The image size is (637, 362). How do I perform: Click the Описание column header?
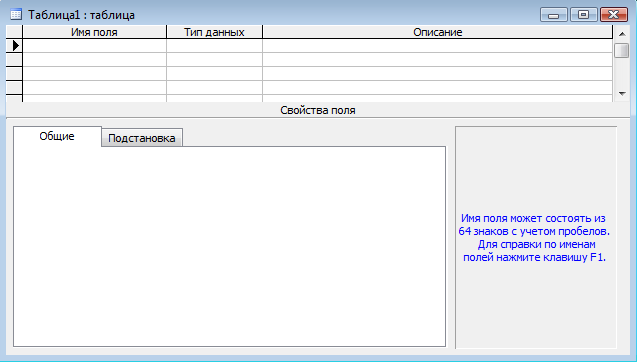[438, 32]
